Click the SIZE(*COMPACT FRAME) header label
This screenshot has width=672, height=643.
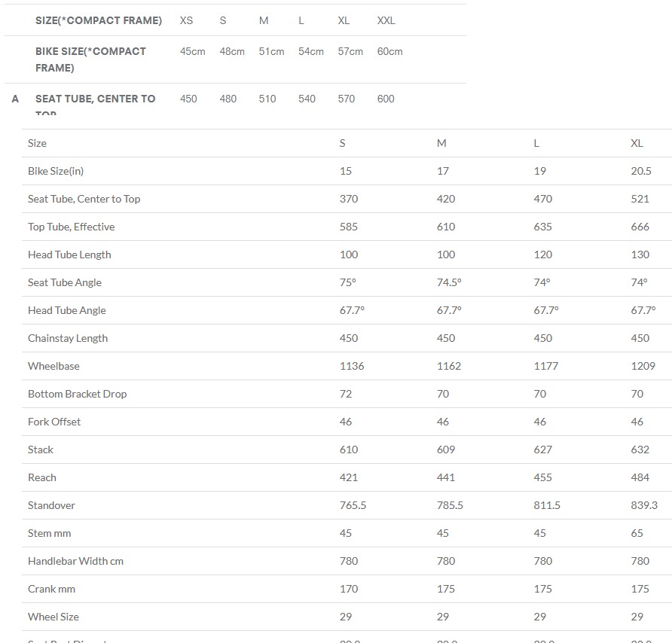coord(99,20)
